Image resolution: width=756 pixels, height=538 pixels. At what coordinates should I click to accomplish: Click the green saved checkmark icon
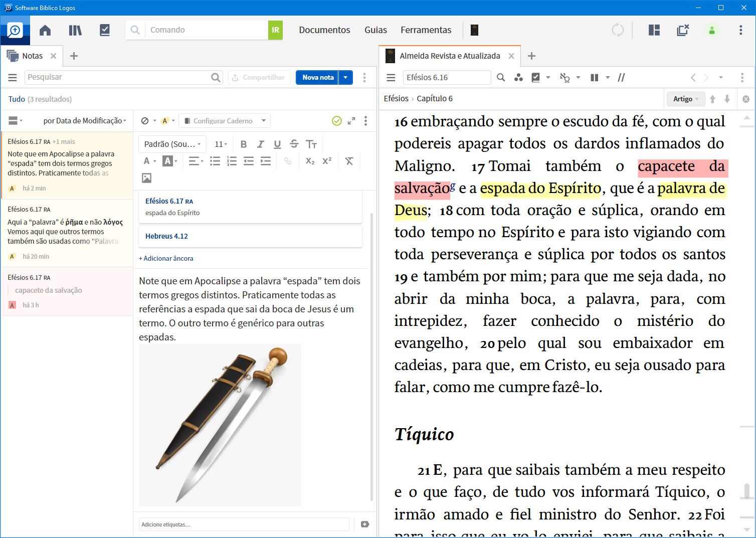(x=337, y=121)
